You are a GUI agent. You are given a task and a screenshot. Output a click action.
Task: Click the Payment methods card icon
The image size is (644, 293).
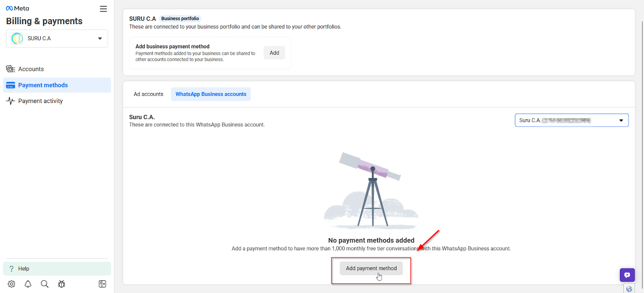point(10,85)
